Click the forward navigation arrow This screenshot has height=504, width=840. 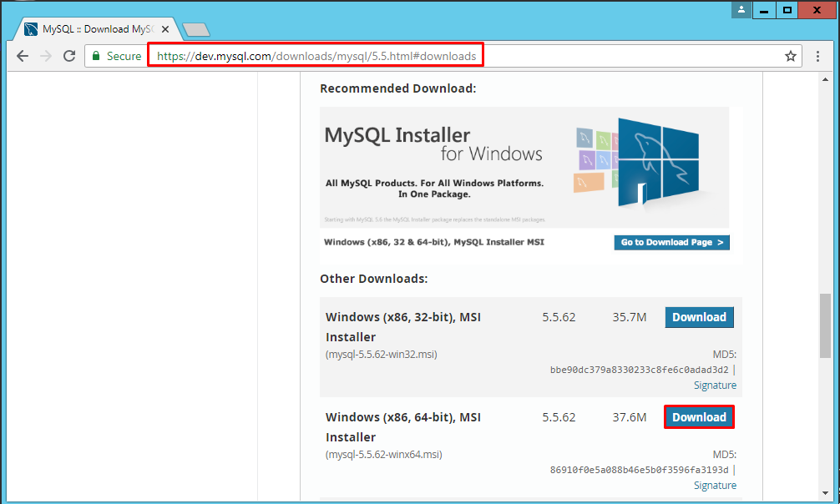click(x=46, y=56)
